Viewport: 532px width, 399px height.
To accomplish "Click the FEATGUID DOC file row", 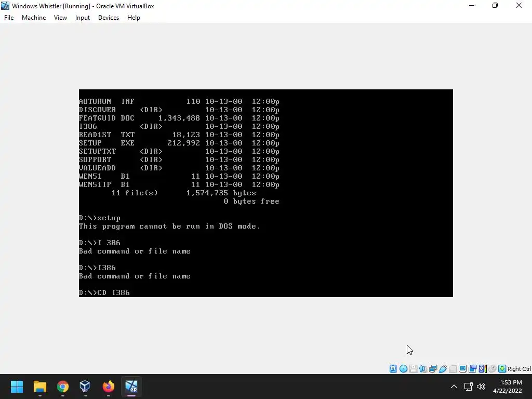I will coord(179,118).
